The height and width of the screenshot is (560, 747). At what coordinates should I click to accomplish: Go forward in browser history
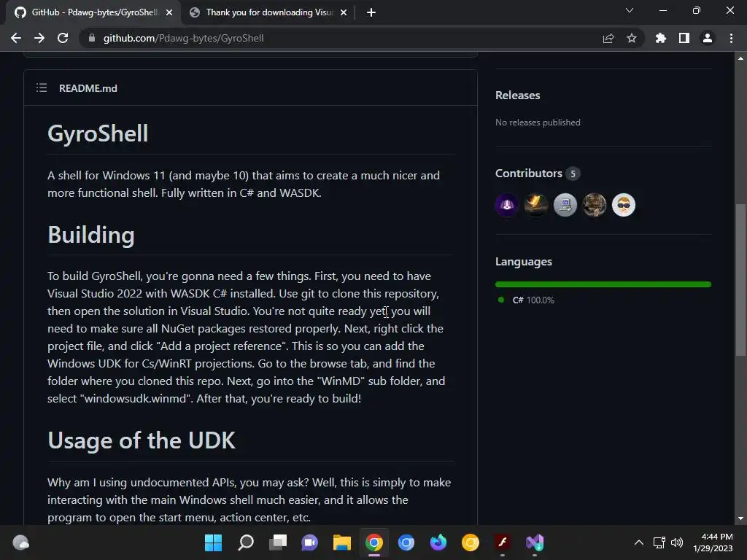[x=39, y=38]
